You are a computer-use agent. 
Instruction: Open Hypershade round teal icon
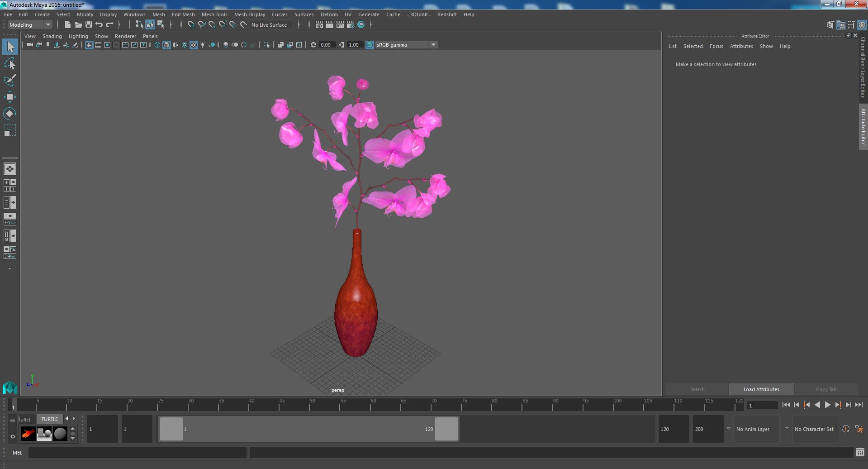pyautogui.click(x=361, y=24)
